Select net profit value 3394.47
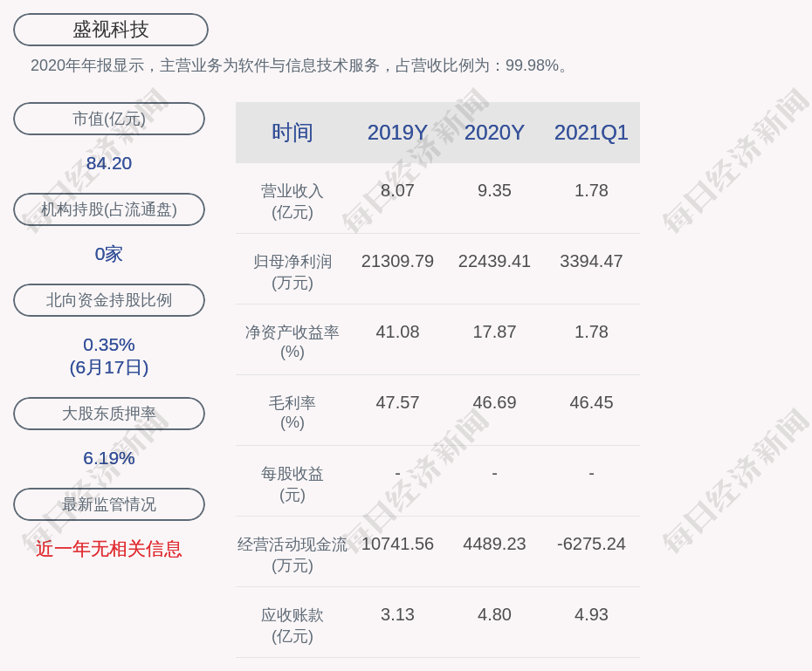 click(591, 261)
